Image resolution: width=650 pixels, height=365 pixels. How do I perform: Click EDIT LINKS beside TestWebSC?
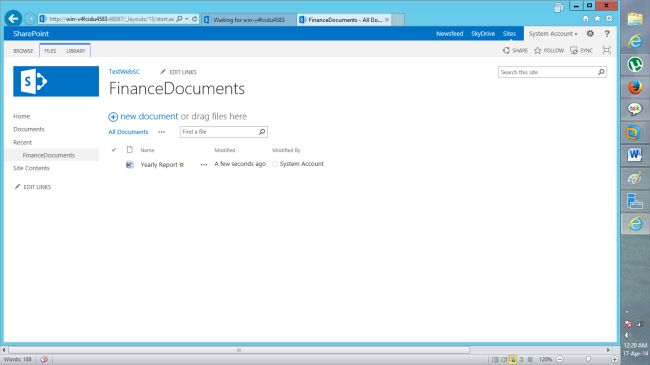pos(178,72)
